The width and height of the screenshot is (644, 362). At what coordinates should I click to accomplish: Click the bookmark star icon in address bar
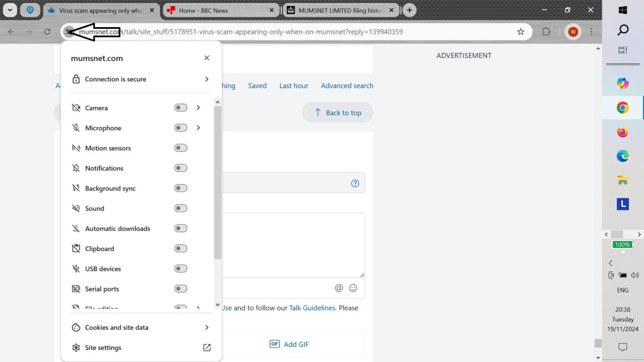[x=520, y=32]
